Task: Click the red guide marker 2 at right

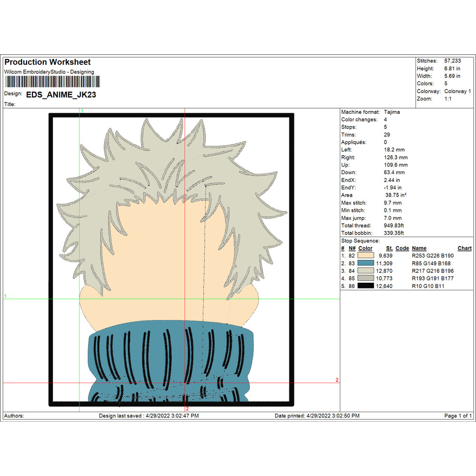Action: (x=337, y=380)
